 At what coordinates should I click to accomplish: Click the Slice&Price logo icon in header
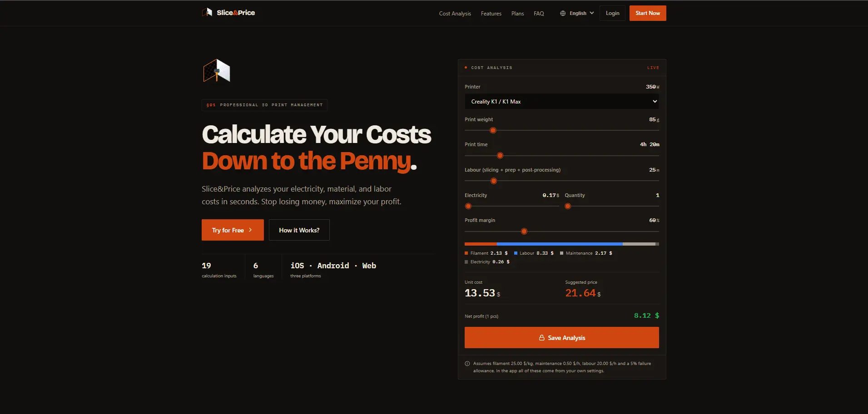pyautogui.click(x=207, y=12)
